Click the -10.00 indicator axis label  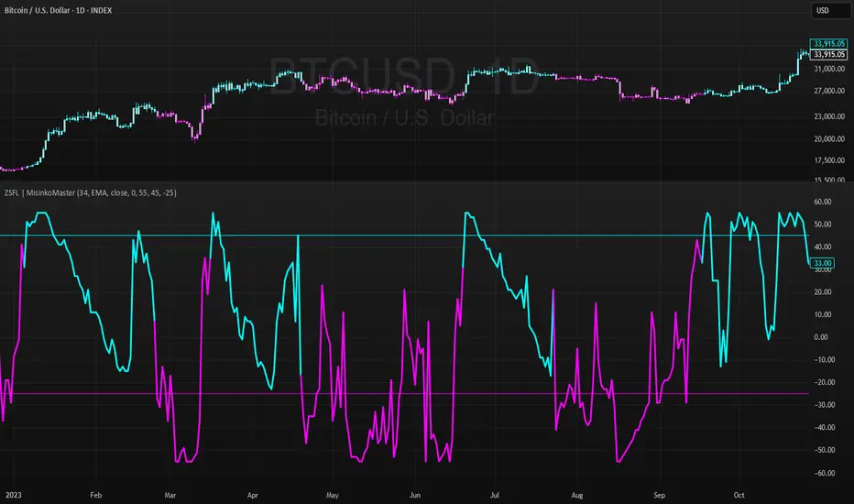[x=824, y=359]
